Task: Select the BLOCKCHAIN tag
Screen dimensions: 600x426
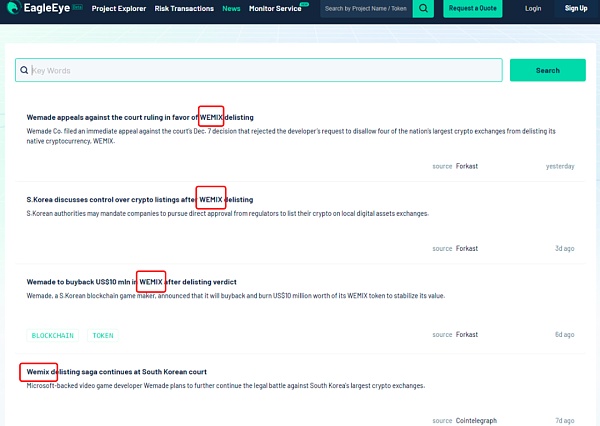Action: [x=53, y=335]
